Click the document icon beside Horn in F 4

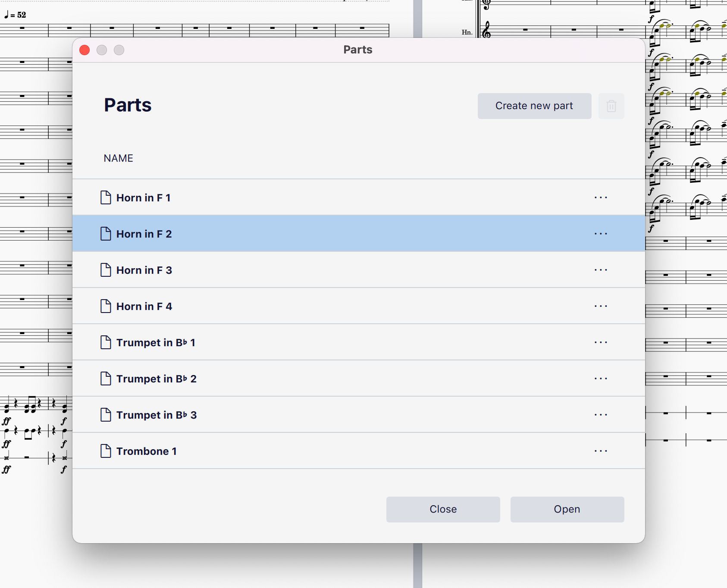106,306
